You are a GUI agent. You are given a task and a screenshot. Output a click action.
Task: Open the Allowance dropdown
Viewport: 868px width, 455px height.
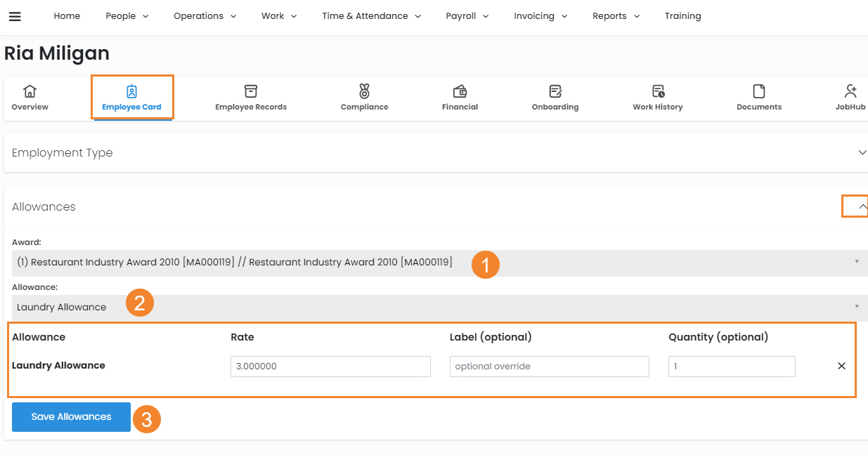point(436,307)
